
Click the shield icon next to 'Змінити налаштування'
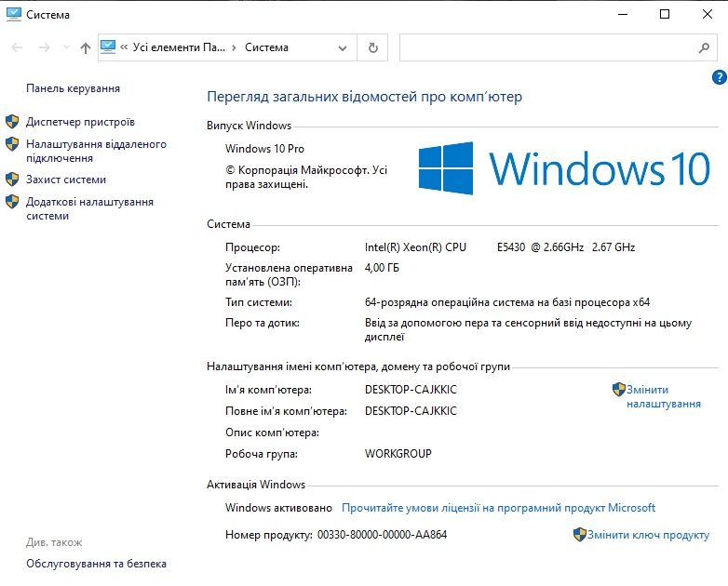click(x=619, y=390)
